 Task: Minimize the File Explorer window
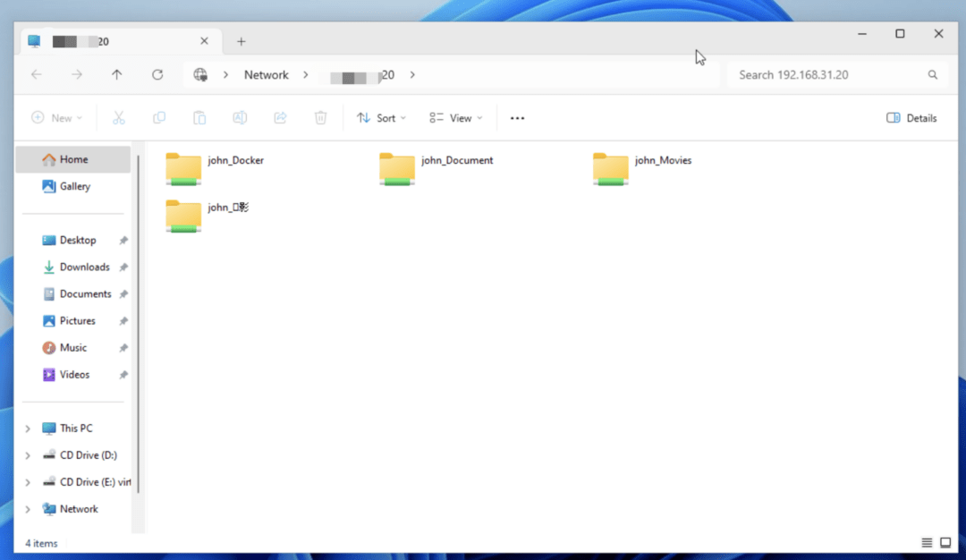click(x=862, y=34)
